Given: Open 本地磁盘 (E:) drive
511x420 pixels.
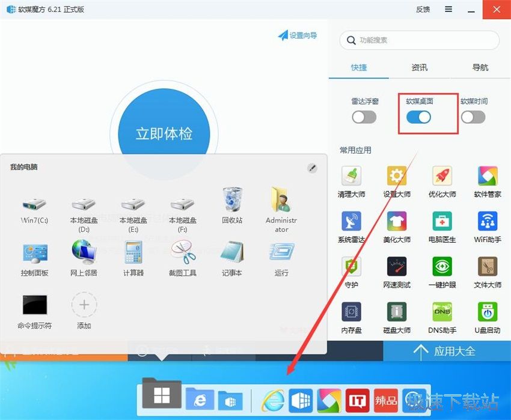Looking at the screenshot, I should coord(133,204).
